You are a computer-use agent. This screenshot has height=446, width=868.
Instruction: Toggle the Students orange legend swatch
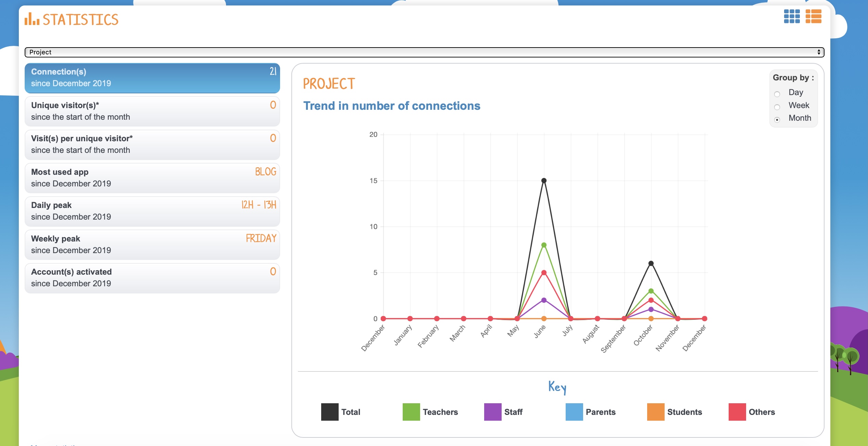[655, 412]
